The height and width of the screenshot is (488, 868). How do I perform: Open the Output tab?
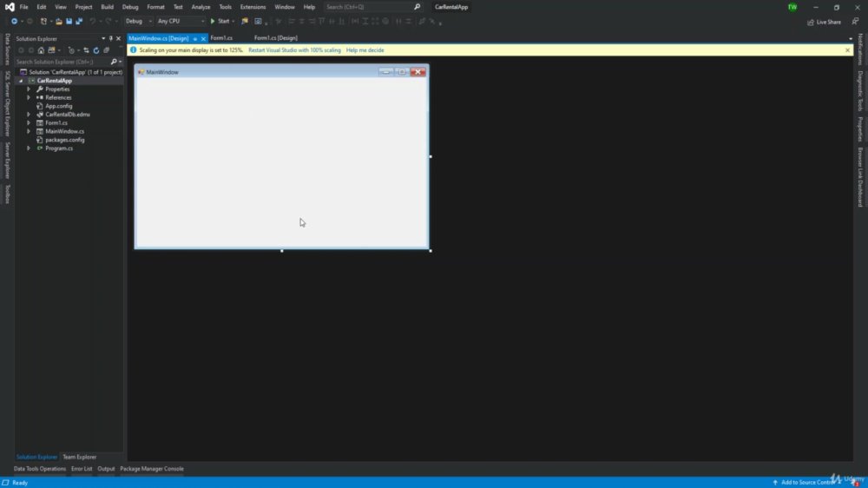pos(106,469)
